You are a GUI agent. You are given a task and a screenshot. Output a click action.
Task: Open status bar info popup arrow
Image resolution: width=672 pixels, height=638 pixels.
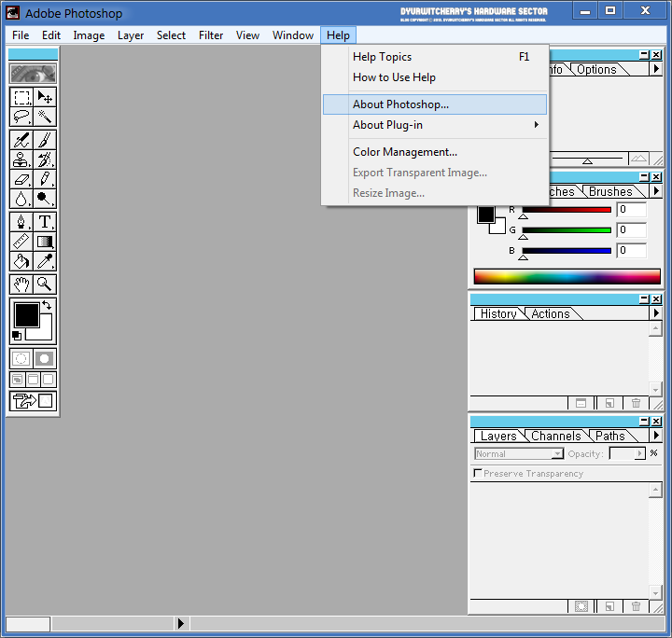tap(181, 623)
